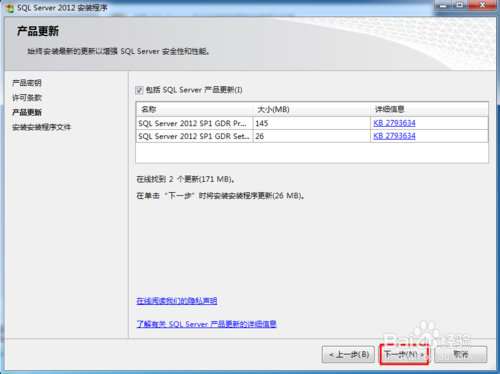Image resolution: width=500 pixels, height=374 pixels.
Task: Toggle 包括 SQL Server 产品更新 checkbox
Action: click(139, 90)
